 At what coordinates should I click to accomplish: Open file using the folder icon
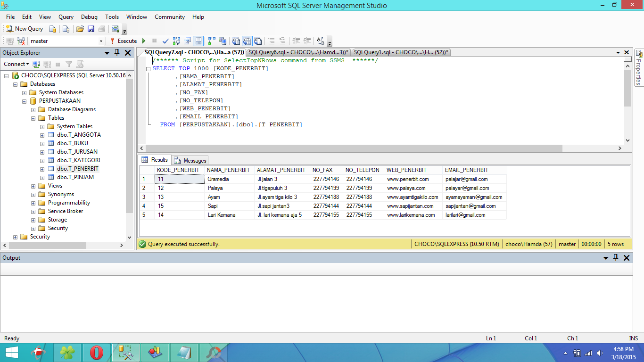tap(80, 29)
